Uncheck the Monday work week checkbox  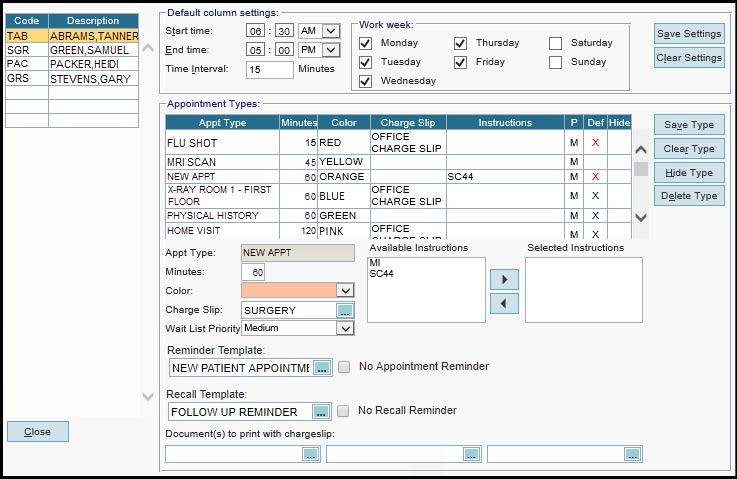coord(365,43)
